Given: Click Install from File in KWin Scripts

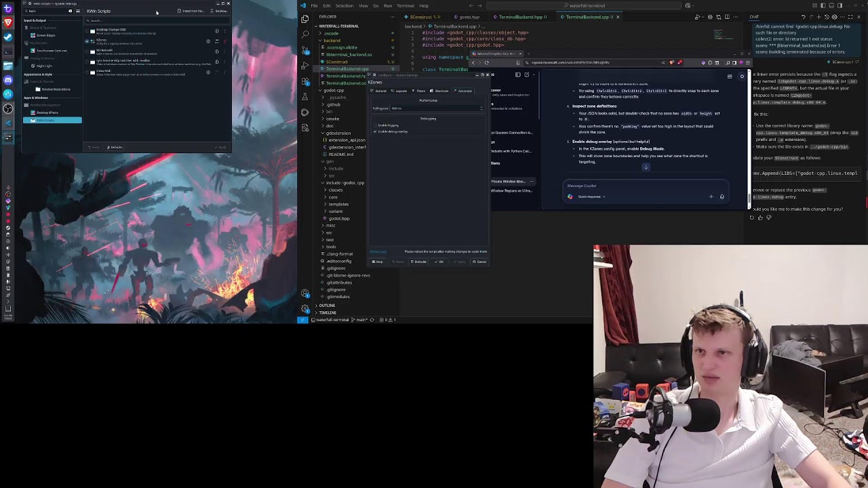Looking at the screenshot, I should click(x=191, y=11).
